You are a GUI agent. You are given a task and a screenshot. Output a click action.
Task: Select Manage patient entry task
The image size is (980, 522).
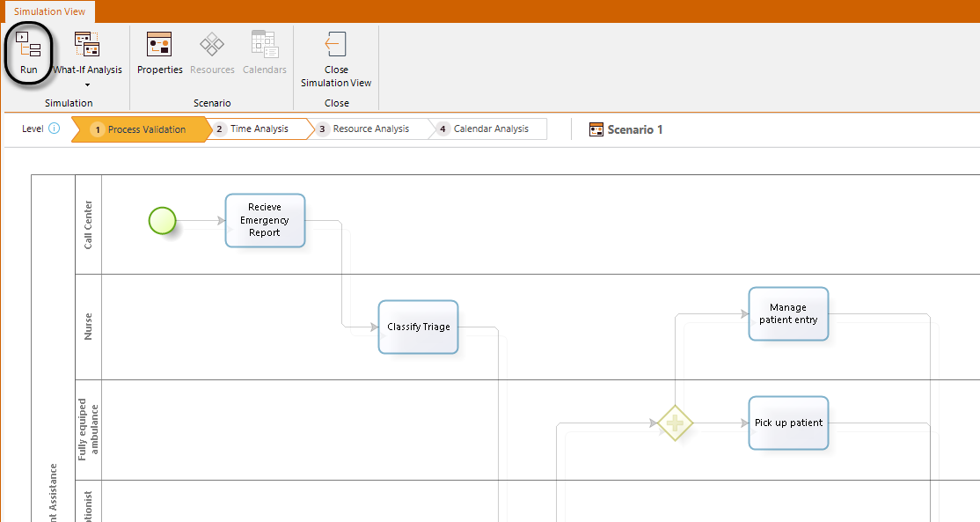[789, 314]
